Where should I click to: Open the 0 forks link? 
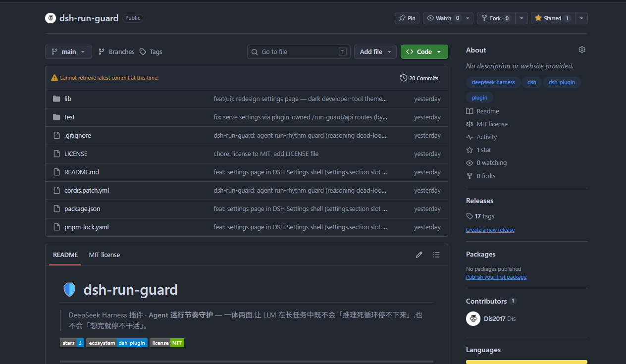[481, 176]
